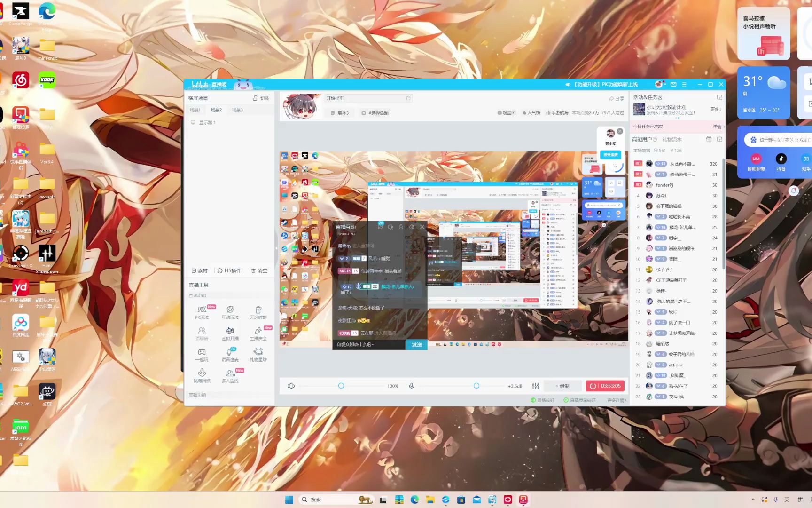Screen dimensions: 812x508
Task: Open the 粉丝团 fan club link
Action: [506, 113]
